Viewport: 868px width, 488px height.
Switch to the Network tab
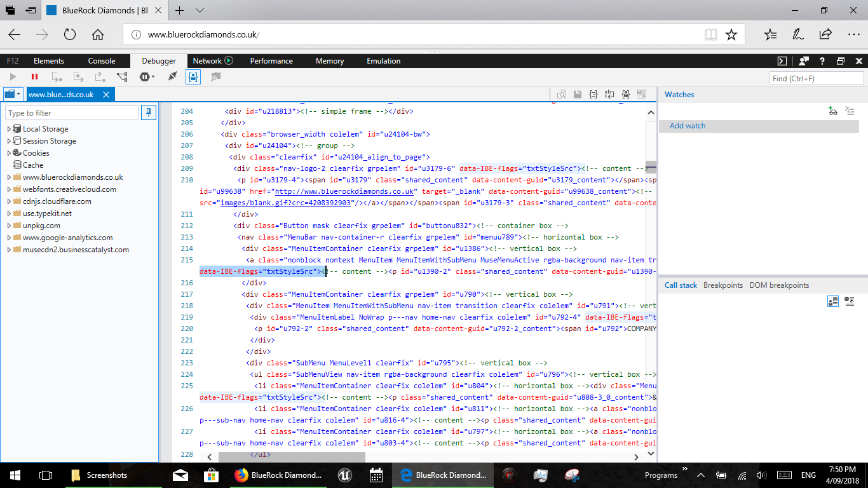(x=207, y=61)
